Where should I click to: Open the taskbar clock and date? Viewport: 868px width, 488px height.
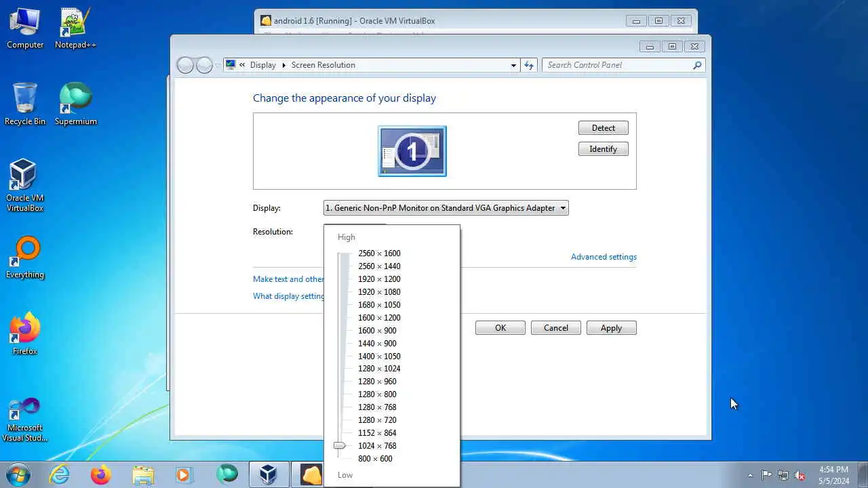(833, 475)
